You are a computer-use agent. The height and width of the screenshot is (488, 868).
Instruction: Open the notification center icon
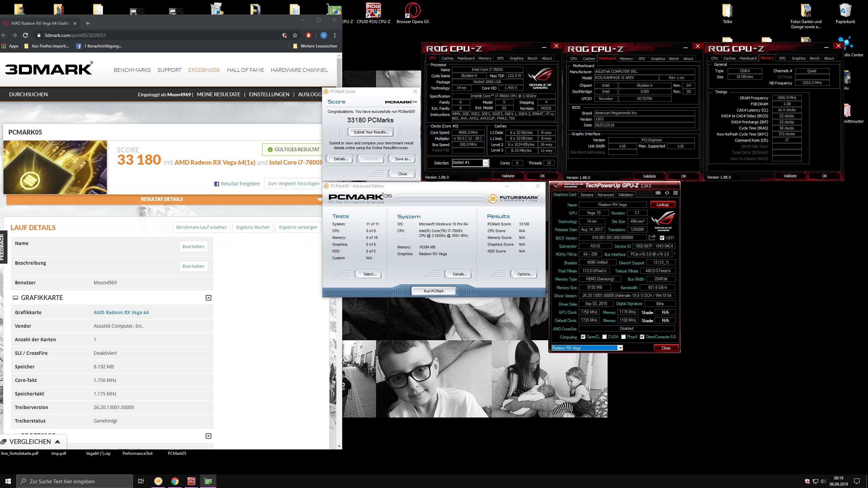pos(857,481)
